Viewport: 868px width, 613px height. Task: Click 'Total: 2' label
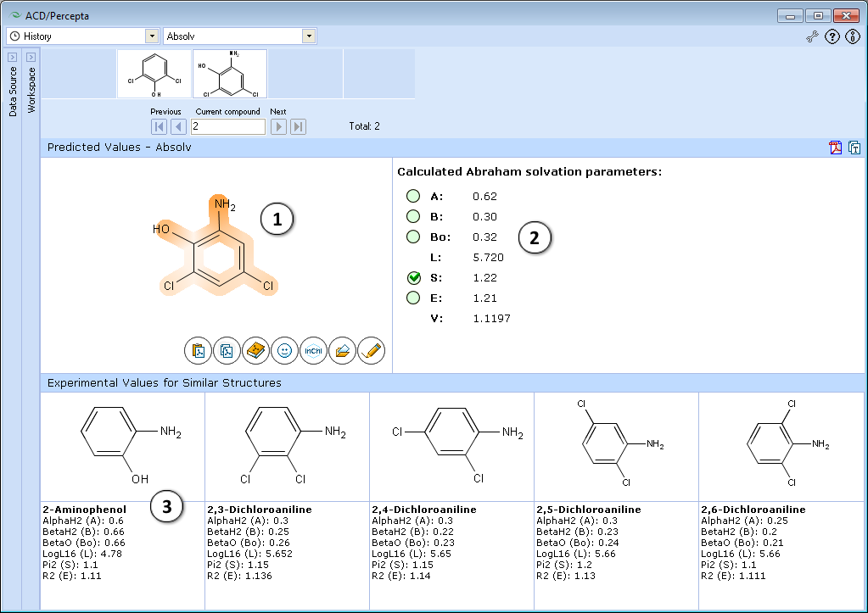point(364,126)
